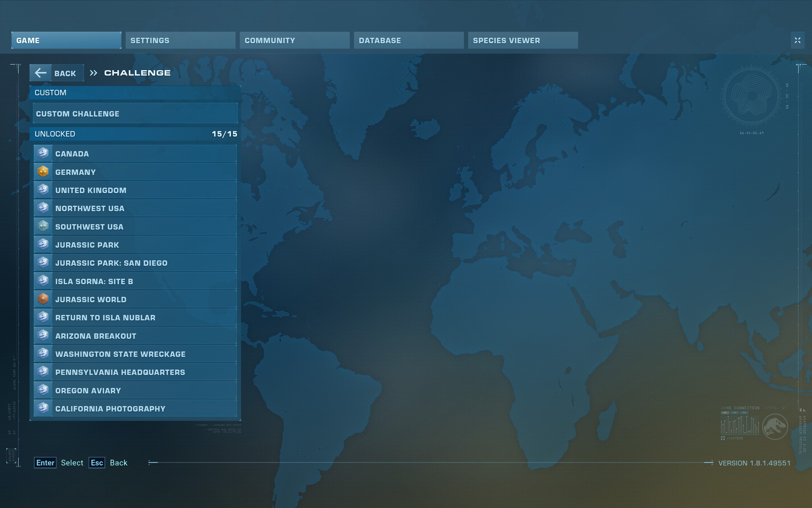Click the Southwest USA medal icon
This screenshot has width=812, height=508.
click(x=43, y=226)
